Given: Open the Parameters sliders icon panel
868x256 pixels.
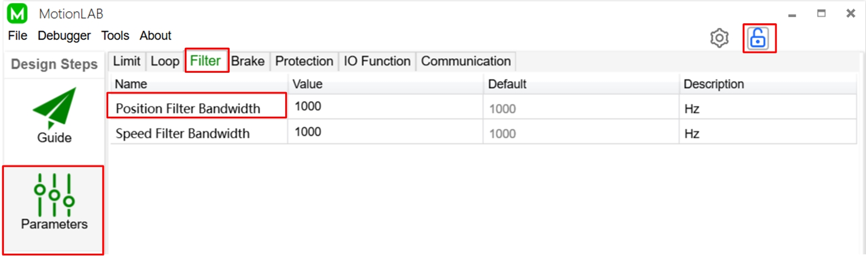Looking at the screenshot, I should pyautogui.click(x=54, y=195).
